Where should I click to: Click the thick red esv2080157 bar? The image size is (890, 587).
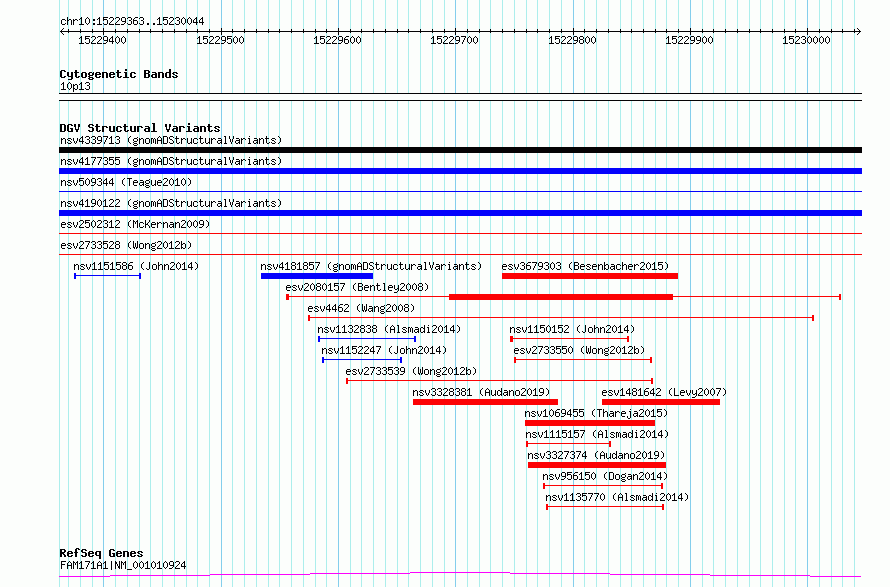[561, 297]
